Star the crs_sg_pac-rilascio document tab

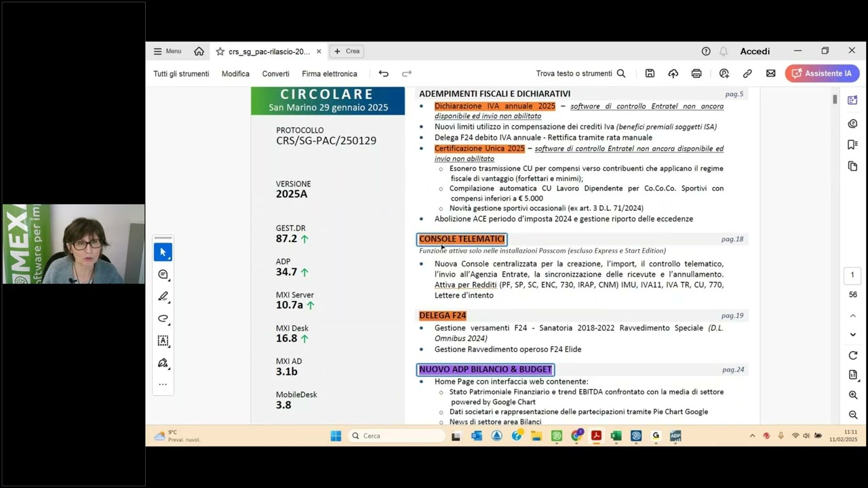pos(220,52)
